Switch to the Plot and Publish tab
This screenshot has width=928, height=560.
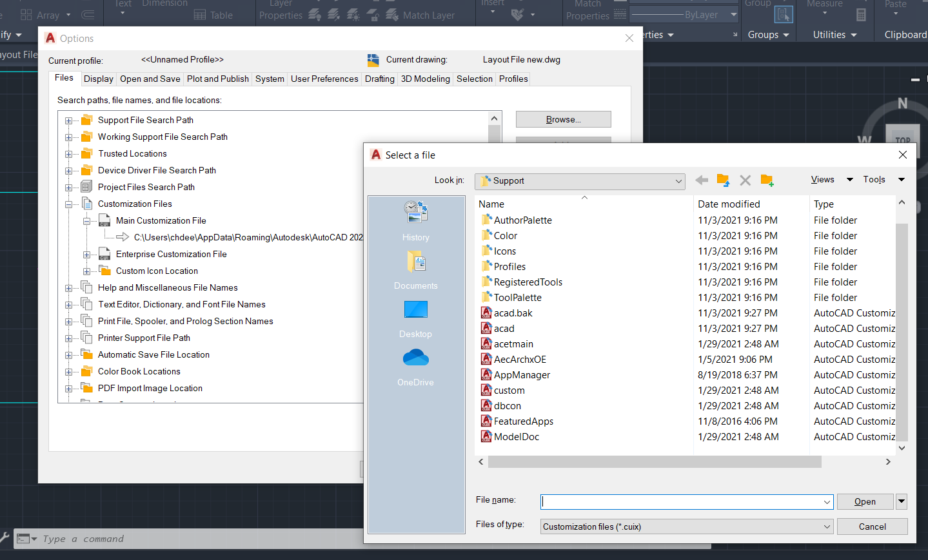(x=218, y=79)
